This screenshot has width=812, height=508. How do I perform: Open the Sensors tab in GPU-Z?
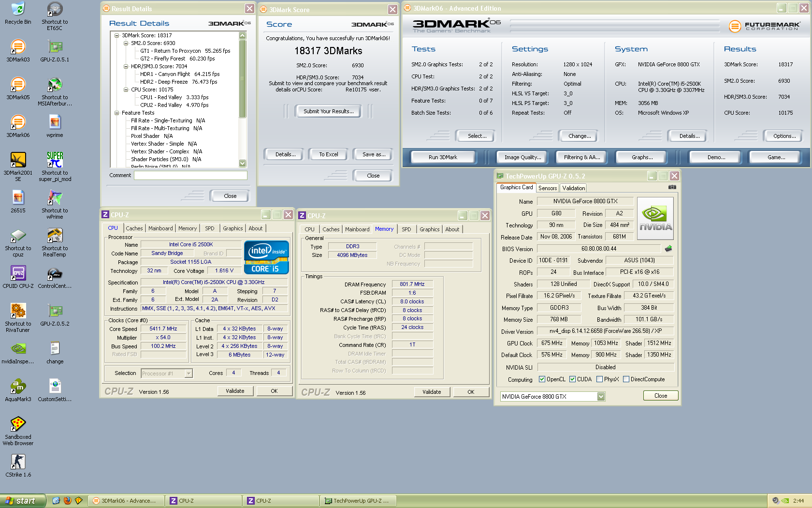click(548, 188)
